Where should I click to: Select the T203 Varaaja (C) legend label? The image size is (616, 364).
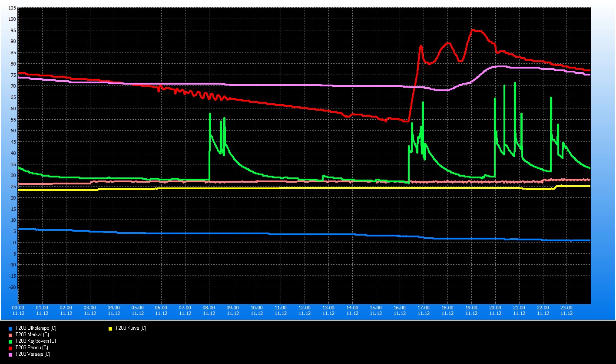click(x=33, y=354)
